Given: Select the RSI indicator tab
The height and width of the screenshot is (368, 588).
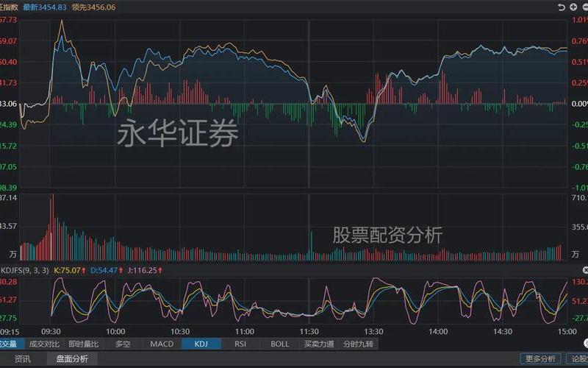Looking at the screenshot, I should pyautogui.click(x=240, y=344).
